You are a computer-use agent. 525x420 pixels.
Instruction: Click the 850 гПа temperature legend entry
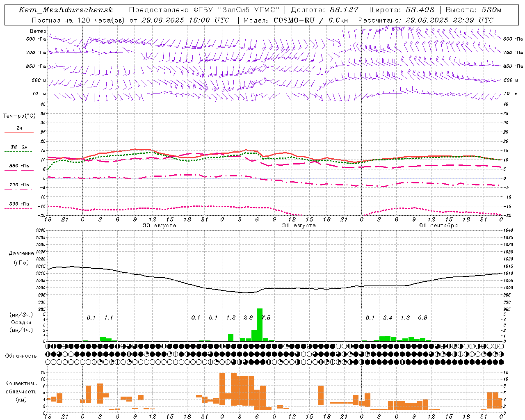tap(19, 166)
